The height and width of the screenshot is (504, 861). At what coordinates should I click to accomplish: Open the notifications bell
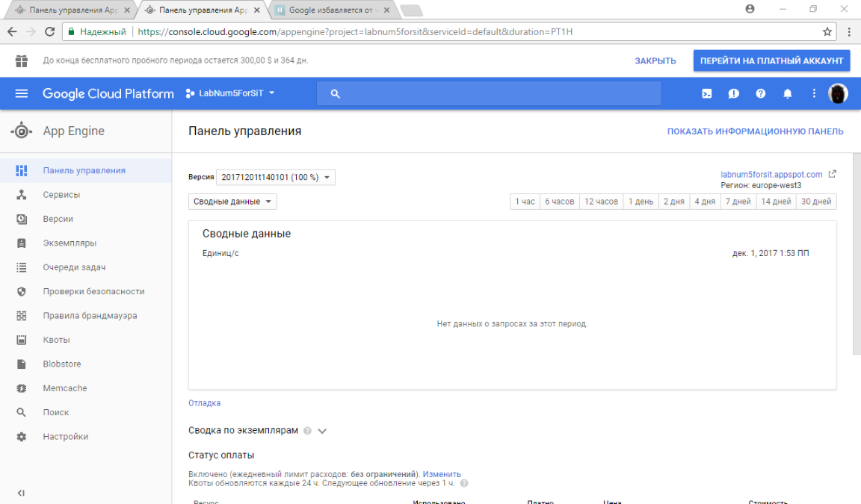coord(788,94)
